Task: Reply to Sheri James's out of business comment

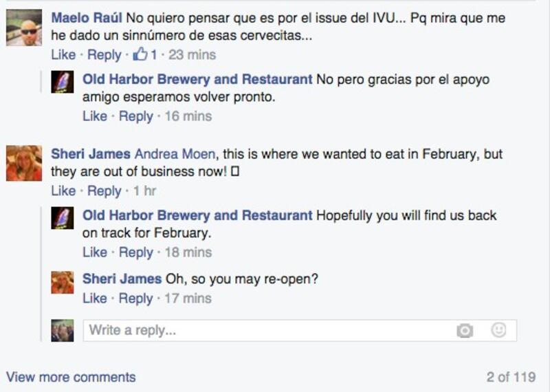Action: click(x=104, y=190)
